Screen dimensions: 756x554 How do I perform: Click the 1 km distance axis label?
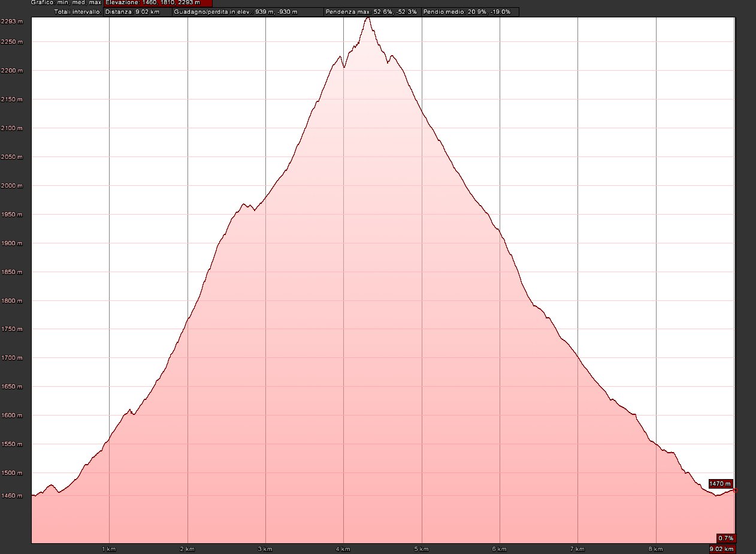point(108,549)
